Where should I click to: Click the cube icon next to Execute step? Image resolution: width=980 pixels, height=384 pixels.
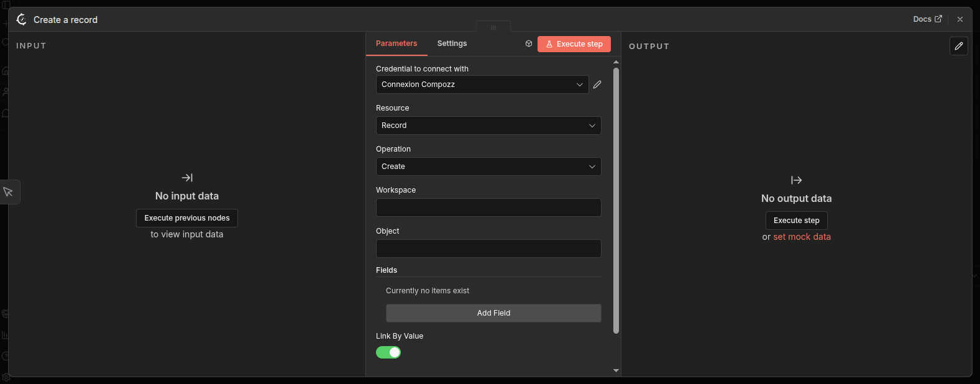529,43
